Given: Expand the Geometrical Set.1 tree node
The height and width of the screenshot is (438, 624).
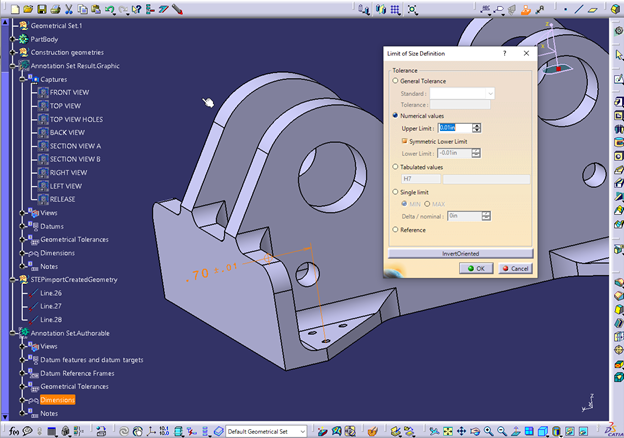Looking at the screenshot, I should [11, 25].
